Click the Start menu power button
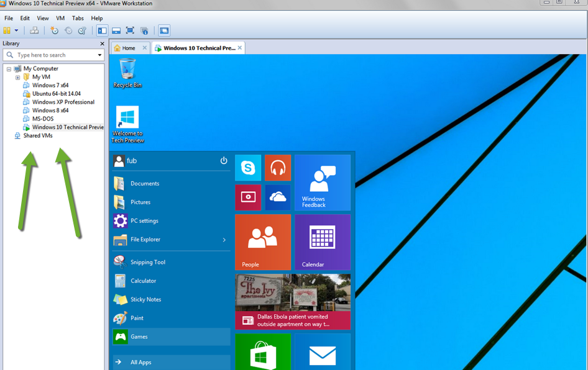Screen dimensions: 588x370 (x=224, y=161)
